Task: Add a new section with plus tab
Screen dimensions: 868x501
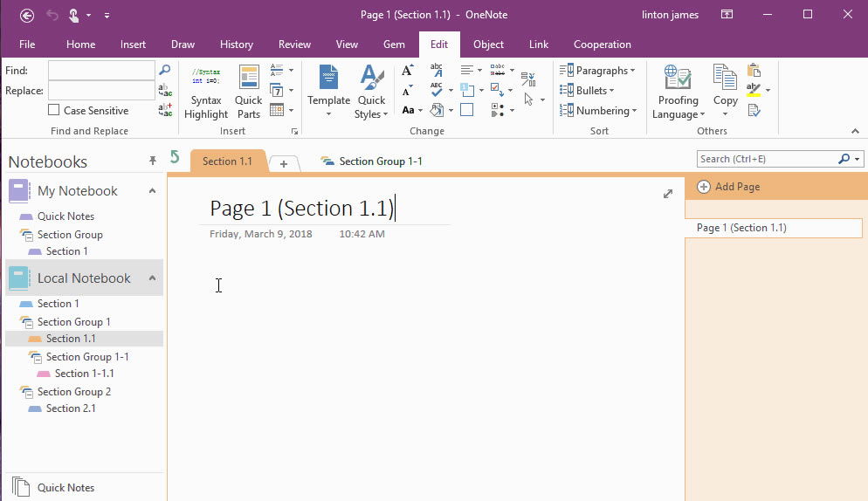Action: click(284, 164)
